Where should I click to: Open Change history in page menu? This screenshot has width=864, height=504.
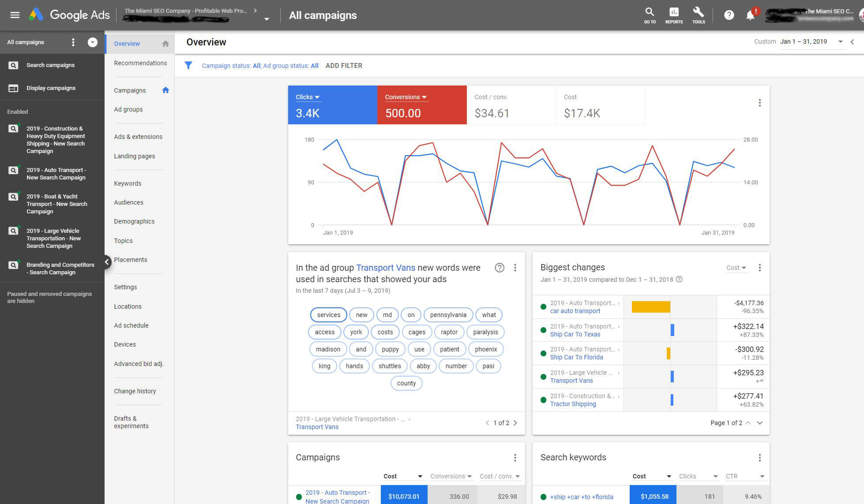(135, 391)
